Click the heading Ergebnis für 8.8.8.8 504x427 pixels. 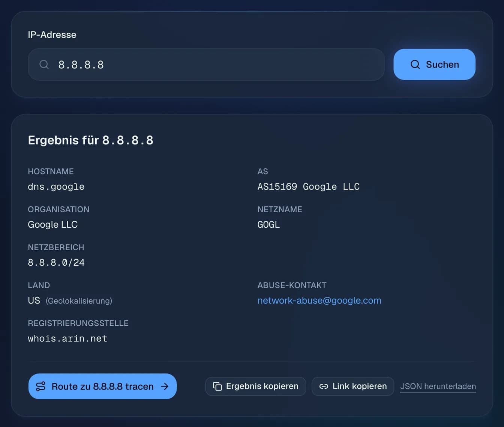coord(90,140)
